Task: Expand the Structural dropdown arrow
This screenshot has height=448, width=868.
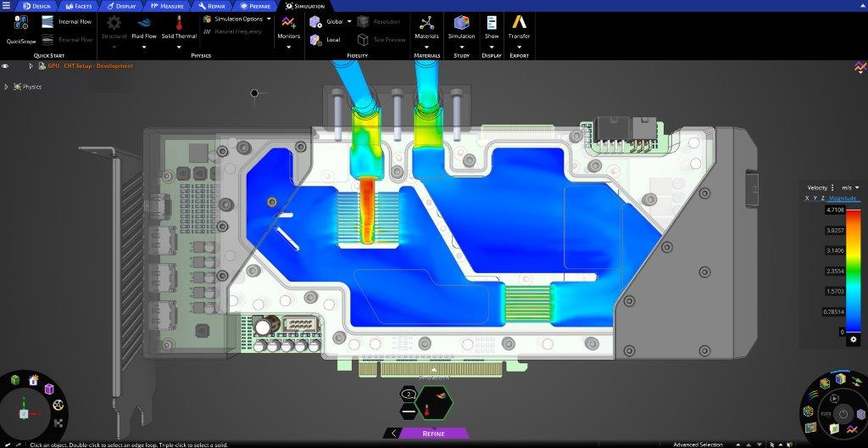Action: 114,47
